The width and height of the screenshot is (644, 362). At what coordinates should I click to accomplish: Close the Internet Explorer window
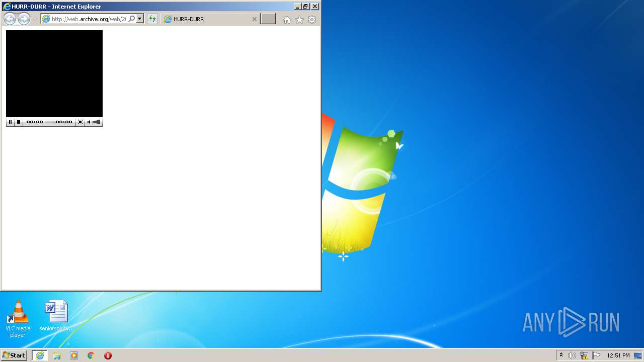click(x=315, y=7)
